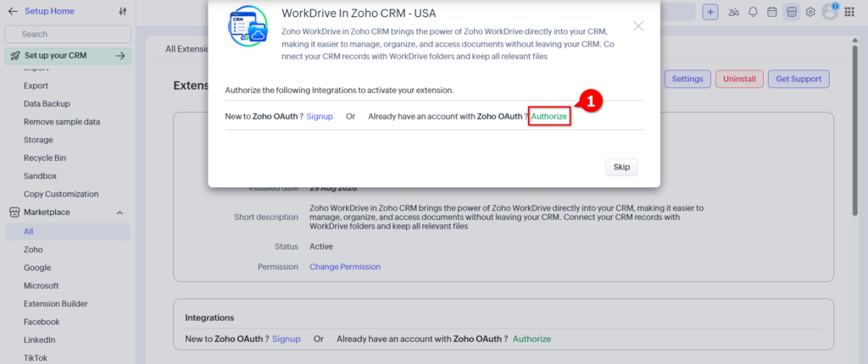Click the Change Permission link
Viewport: 868px width, 364px height.
tap(345, 267)
